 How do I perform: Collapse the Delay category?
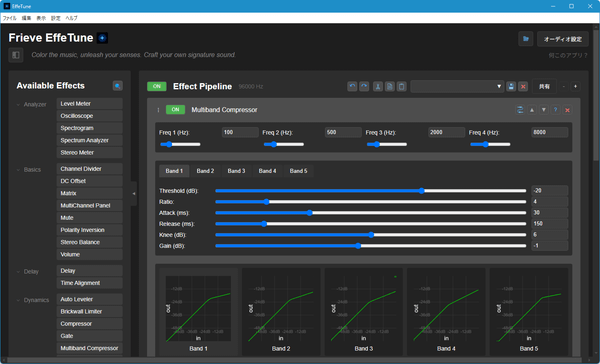pyautogui.click(x=18, y=272)
